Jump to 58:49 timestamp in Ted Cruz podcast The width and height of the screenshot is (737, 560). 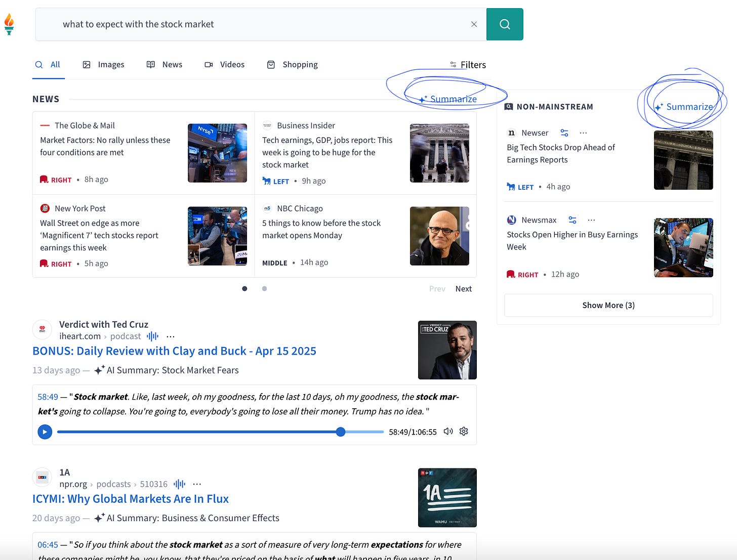(x=48, y=397)
